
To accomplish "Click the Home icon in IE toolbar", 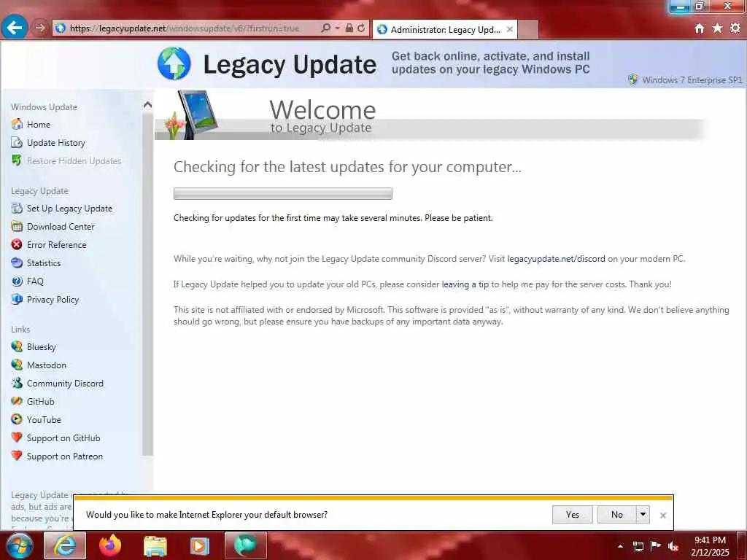I will coord(700,28).
